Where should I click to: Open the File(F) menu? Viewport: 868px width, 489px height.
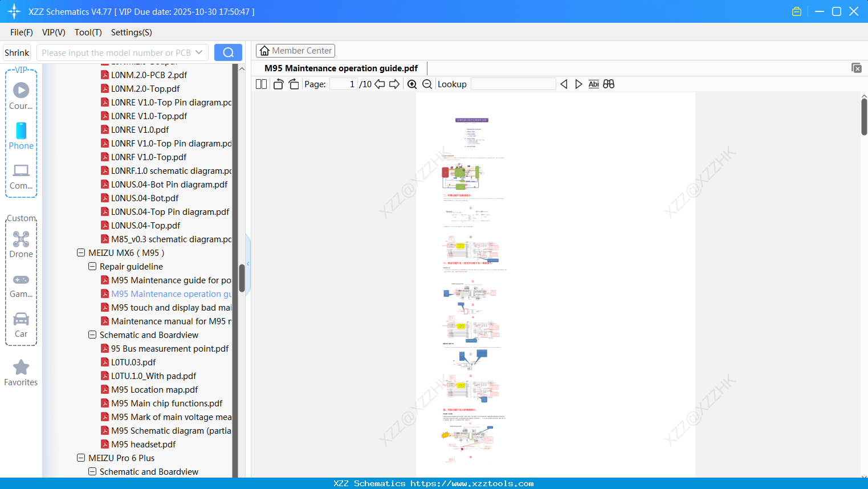[22, 32]
